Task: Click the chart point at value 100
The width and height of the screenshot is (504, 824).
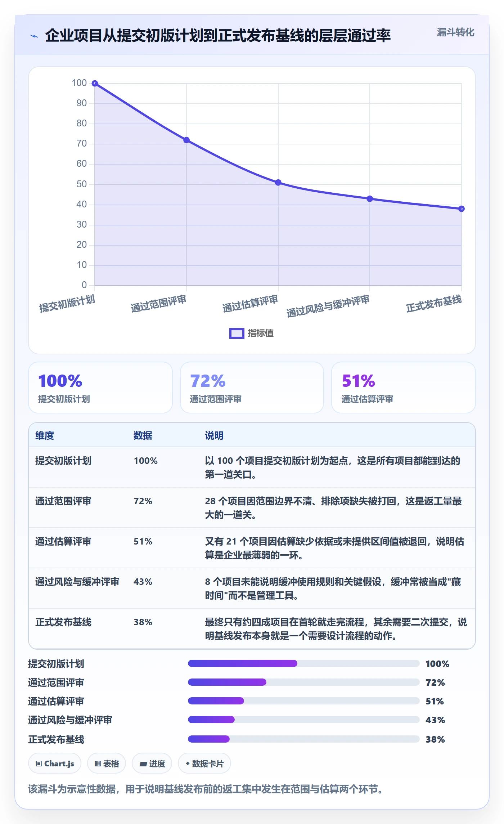Action: pyautogui.click(x=95, y=84)
